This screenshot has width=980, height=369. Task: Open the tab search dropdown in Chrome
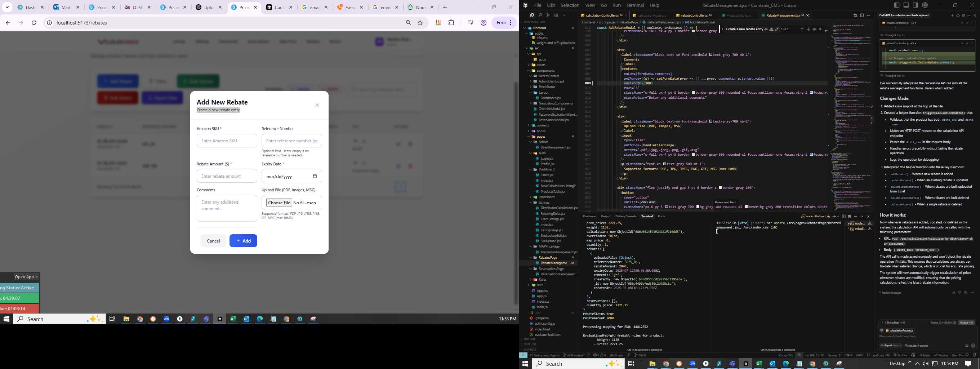(7, 7)
